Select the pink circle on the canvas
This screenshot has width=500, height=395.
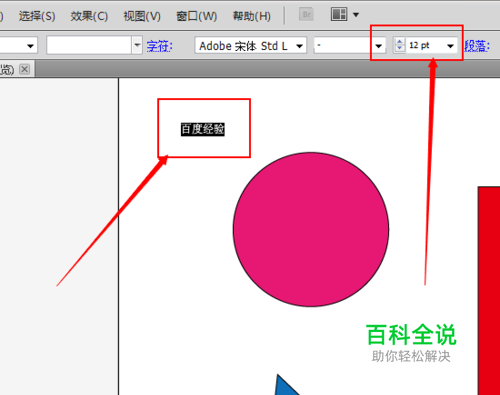point(311,229)
